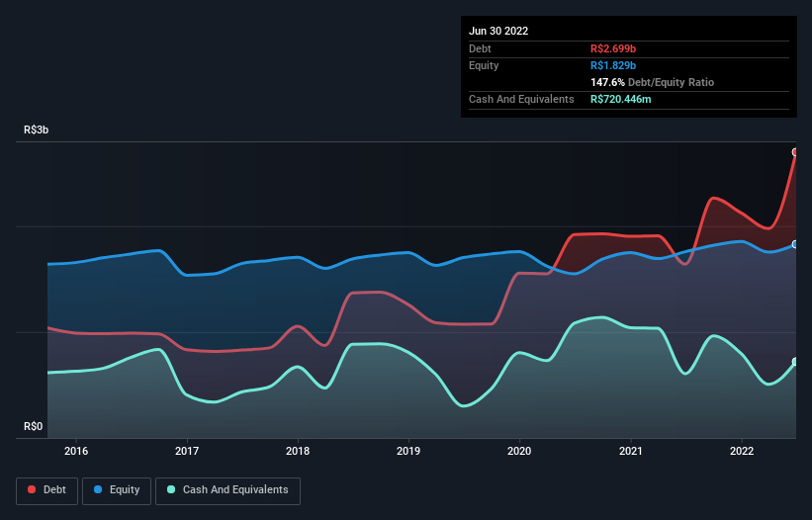Click the Jun 30 2022 tooltip date
This screenshot has height=520, width=812.
point(498,31)
